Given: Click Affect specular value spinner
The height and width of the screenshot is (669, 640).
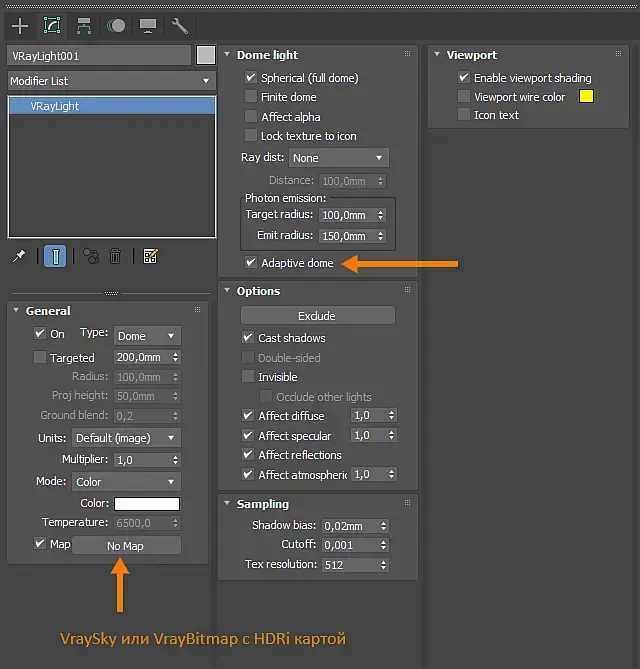Looking at the screenshot, I should (x=392, y=435).
